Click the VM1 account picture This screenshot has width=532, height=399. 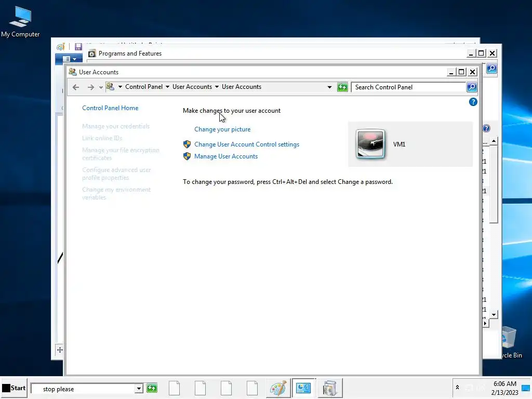click(x=370, y=144)
